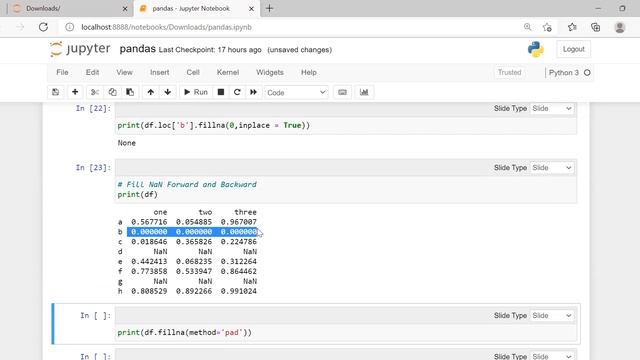Save notebook with the floppy disk icon
Screen dimensions: 640x360
pyautogui.click(x=56, y=92)
